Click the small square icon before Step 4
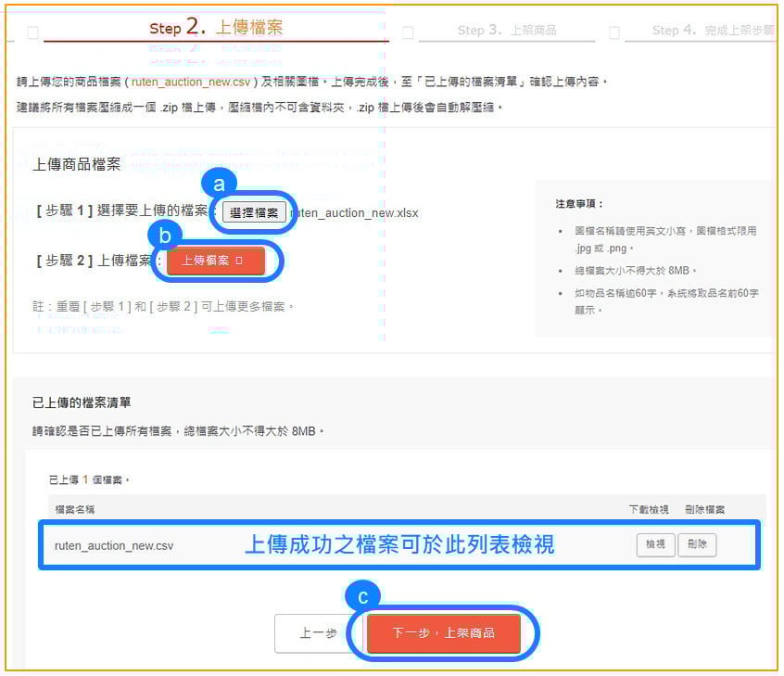The height and width of the screenshot is (676, 784). pyautogui.click(x=613, y=33)
